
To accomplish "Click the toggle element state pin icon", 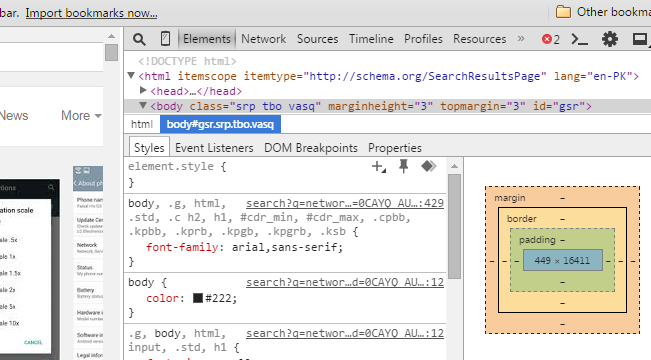I will pos(403,166).
